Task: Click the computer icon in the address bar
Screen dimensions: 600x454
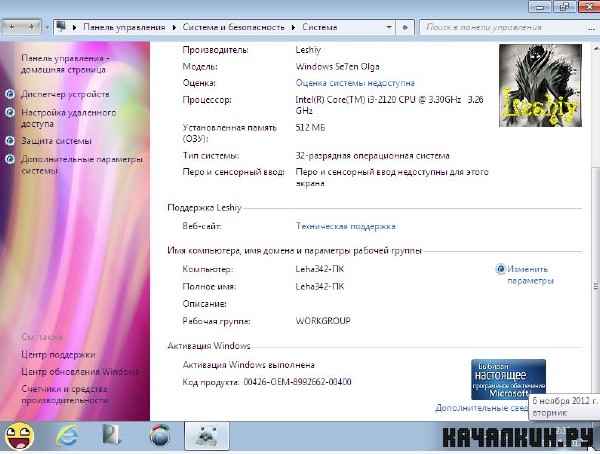Action: 61,27
